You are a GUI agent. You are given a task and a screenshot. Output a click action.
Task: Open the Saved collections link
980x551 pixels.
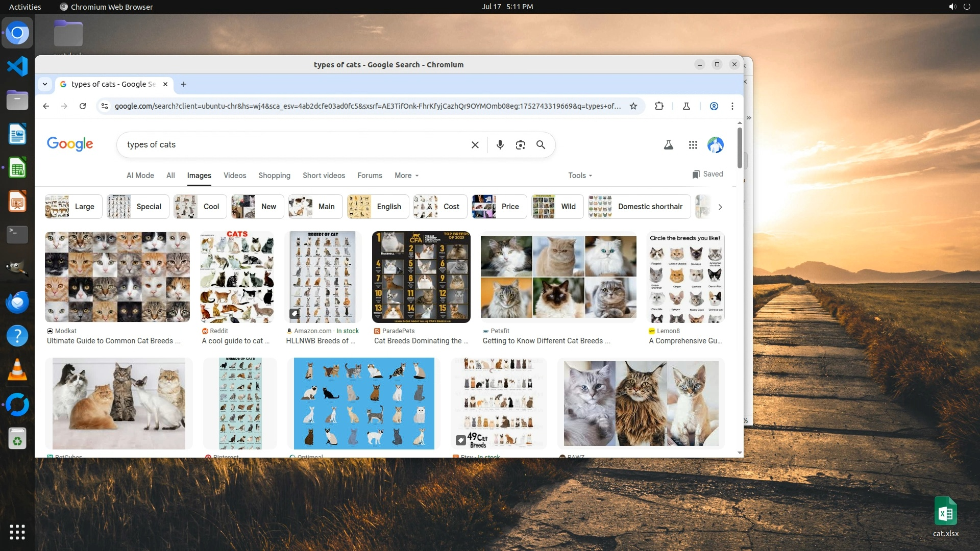tap(707, 174)
